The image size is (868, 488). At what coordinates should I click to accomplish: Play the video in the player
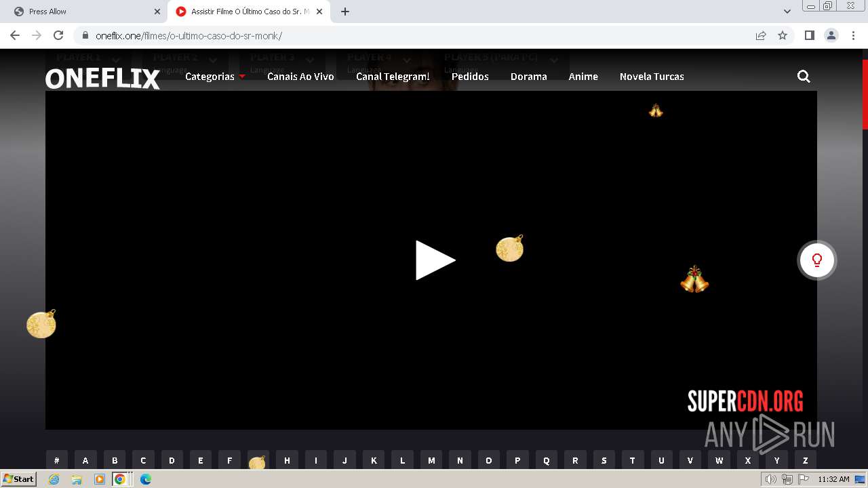(x=435, y=260)
